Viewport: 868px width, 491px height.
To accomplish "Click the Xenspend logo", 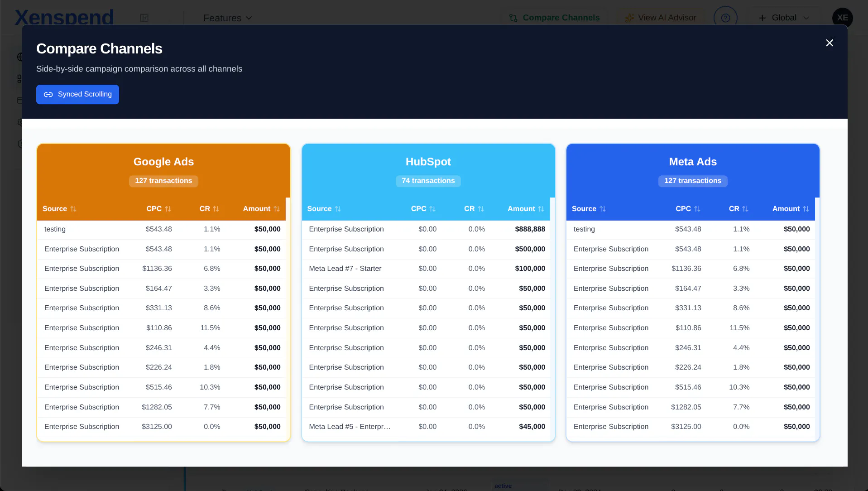I will tap(64, 18).
